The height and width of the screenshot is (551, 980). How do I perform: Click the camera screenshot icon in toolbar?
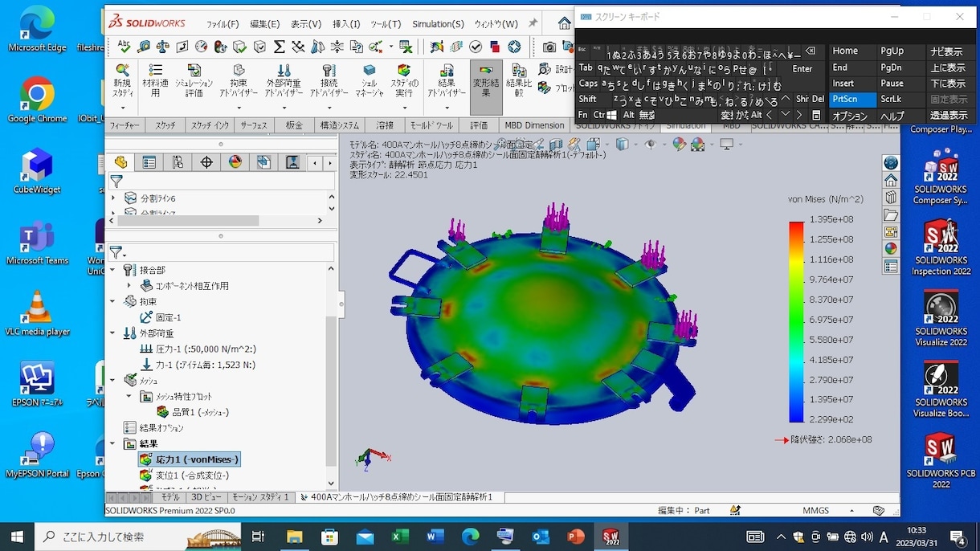[x=549, y=47]
